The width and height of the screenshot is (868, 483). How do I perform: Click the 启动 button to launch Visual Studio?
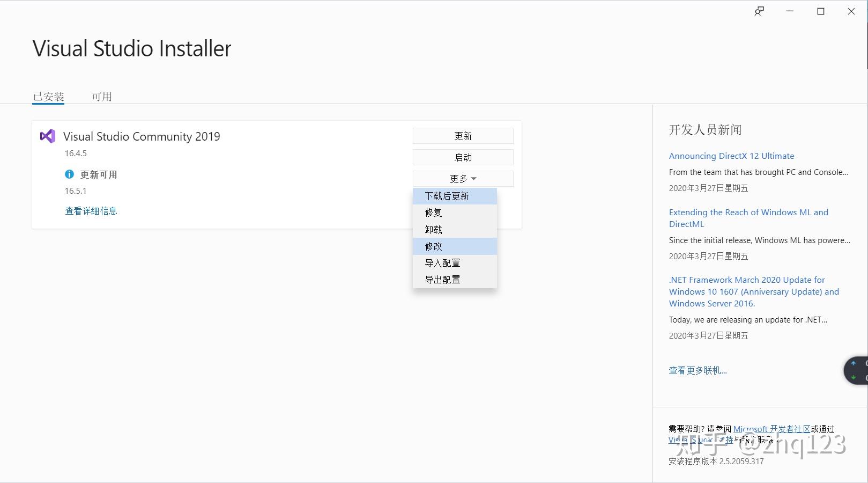[463, 157]
